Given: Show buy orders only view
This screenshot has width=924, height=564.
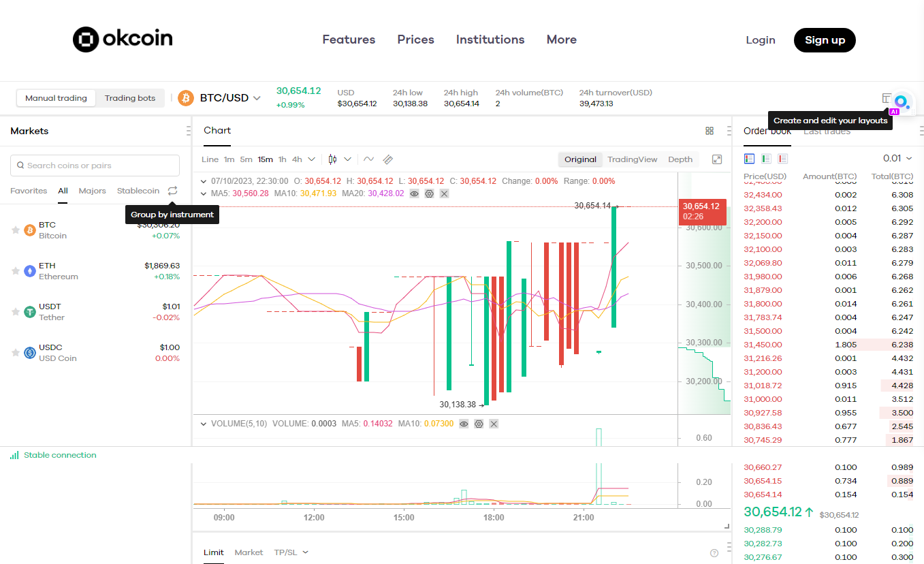Looking at the screenshot, I should click(766, 159).
